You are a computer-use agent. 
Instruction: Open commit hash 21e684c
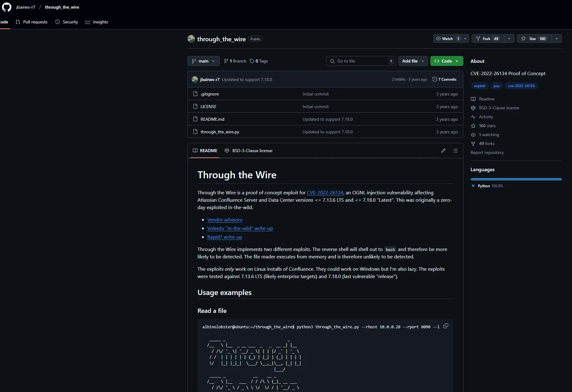[399, 79]
